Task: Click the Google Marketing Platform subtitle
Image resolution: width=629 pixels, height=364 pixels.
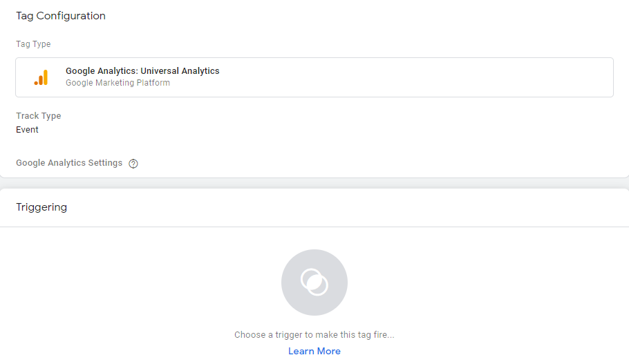Action: click(x=118, y=83)
